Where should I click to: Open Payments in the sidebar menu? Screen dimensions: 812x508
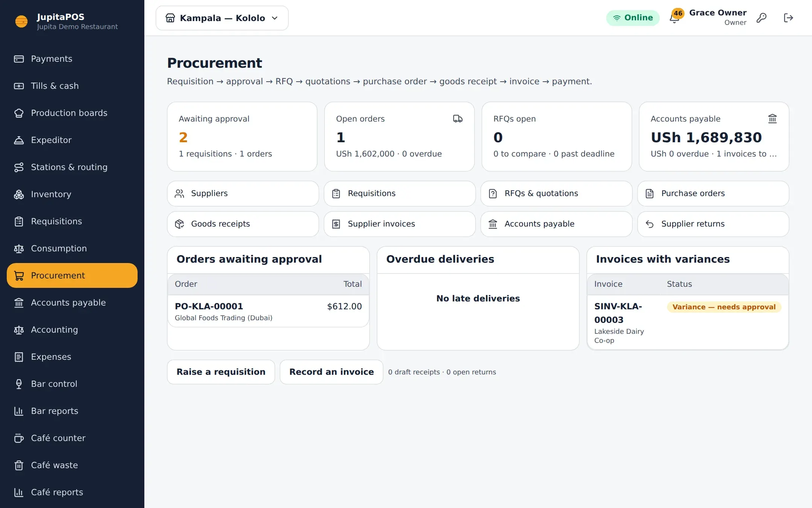72,59
